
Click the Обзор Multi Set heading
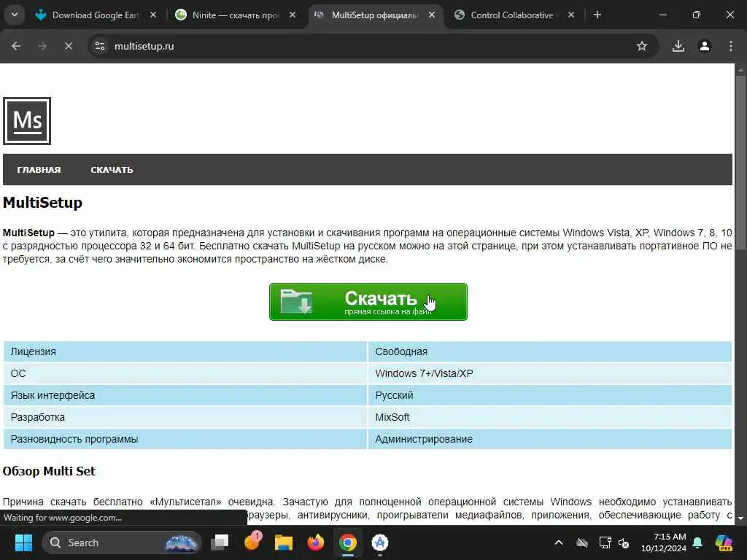pyautogui.click(x=49, y=471)
